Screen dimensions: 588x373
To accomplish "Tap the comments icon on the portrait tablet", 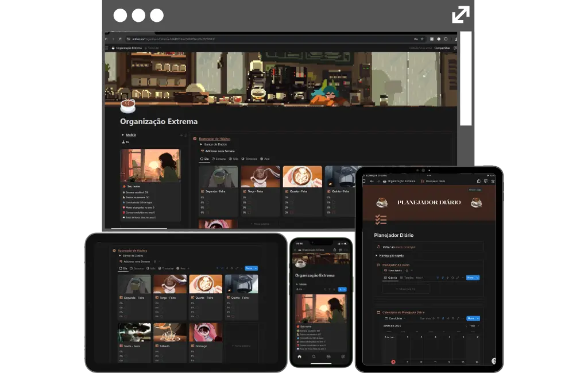I will pyautogui.click(x=486, y=181).
